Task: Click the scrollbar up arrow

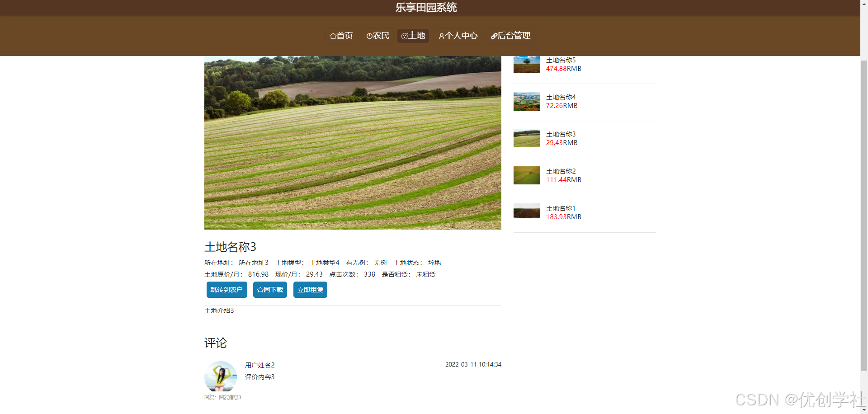Action: click(x=864, y=4)
